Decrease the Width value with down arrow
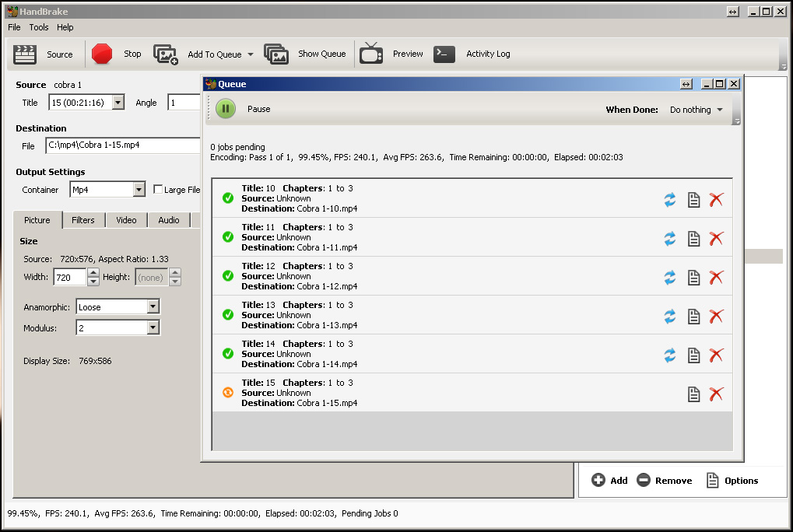This screenshot has height=532, width=793. [93, 282]
